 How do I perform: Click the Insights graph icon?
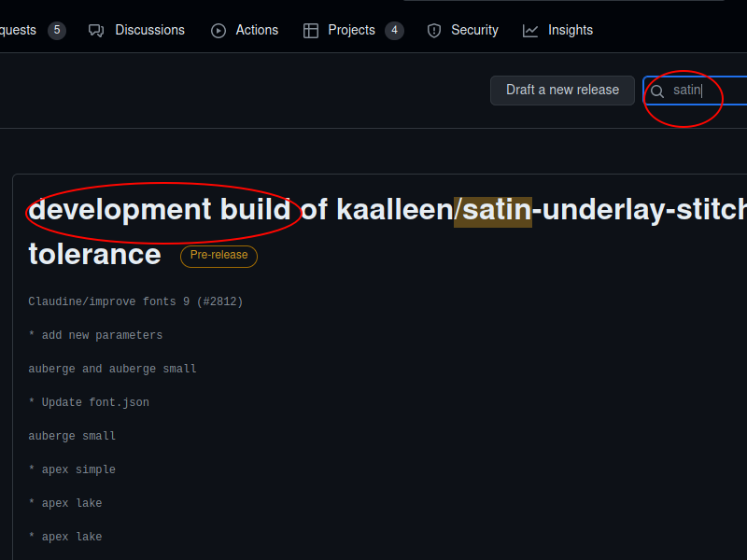point(530,31)
